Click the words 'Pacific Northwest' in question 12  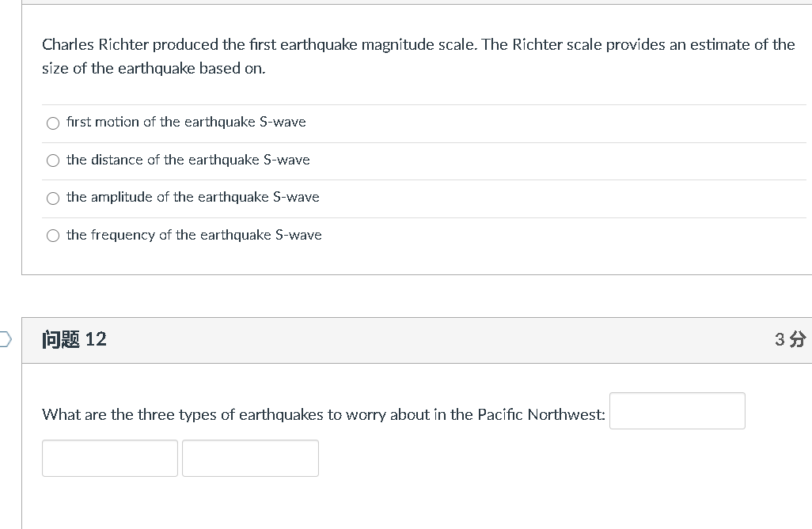[x=541, y=414]
